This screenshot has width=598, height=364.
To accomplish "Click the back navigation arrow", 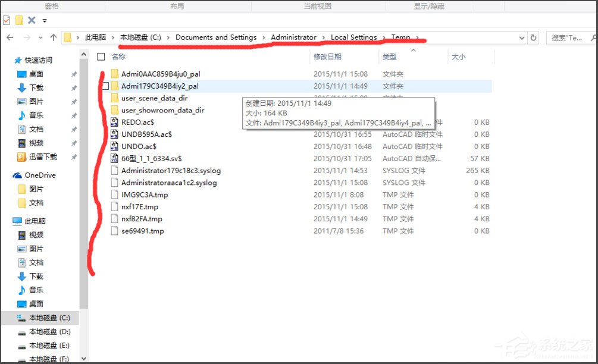I will pos(10,37).
